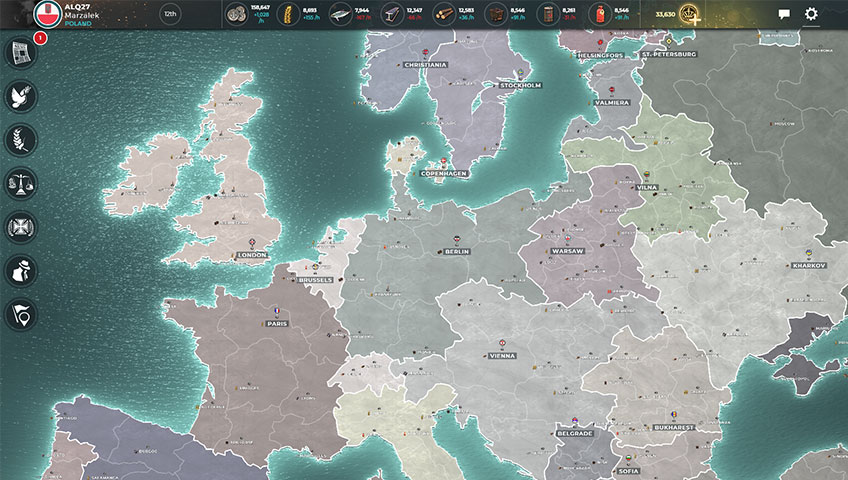Open the diplomacy dove icon
This screenshot has height=480, width=848.
coord(21,95)
